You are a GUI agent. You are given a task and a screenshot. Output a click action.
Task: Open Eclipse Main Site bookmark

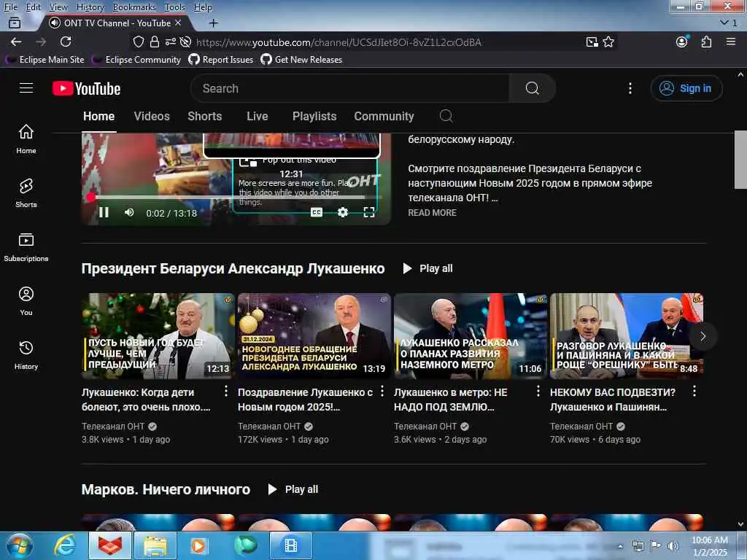point(44,60)
